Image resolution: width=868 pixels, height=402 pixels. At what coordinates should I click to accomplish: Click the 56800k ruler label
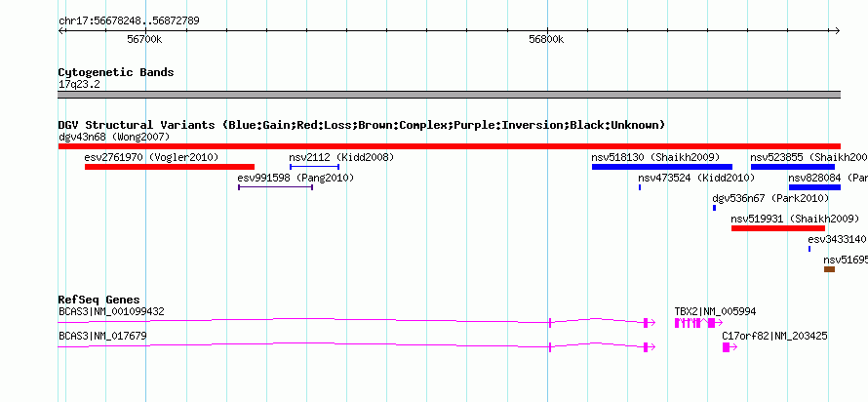click(546, 39)
